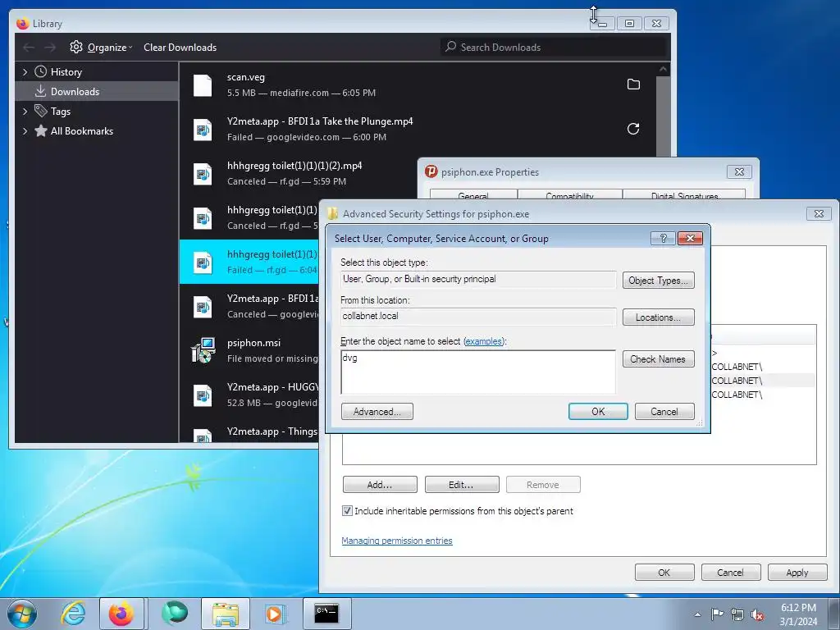Toggle Include inheritable permissions checkbox
The image size is (840, 630).
347,510
